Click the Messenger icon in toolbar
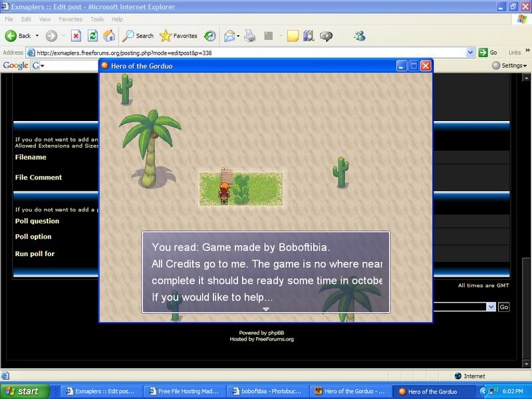This screenshot has height=399, width=532. (359, 36)
